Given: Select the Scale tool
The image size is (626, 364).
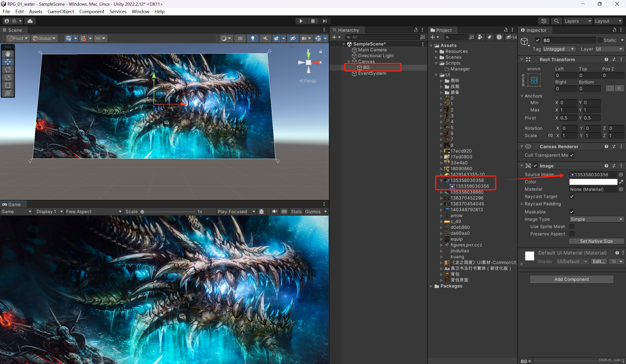Looking at the screenshot, I should (x=8, y=77).
